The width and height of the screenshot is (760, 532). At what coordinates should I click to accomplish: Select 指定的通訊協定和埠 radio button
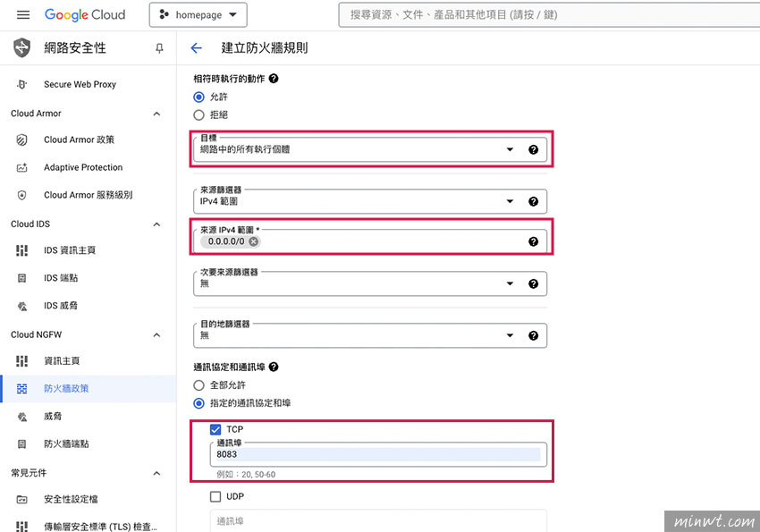point(198,403)
